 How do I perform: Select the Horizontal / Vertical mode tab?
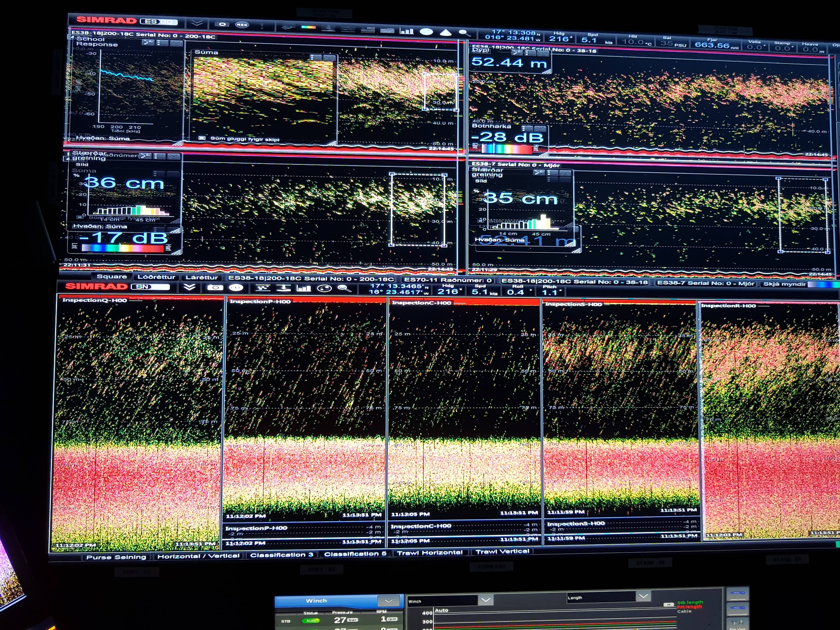[199, 556]
